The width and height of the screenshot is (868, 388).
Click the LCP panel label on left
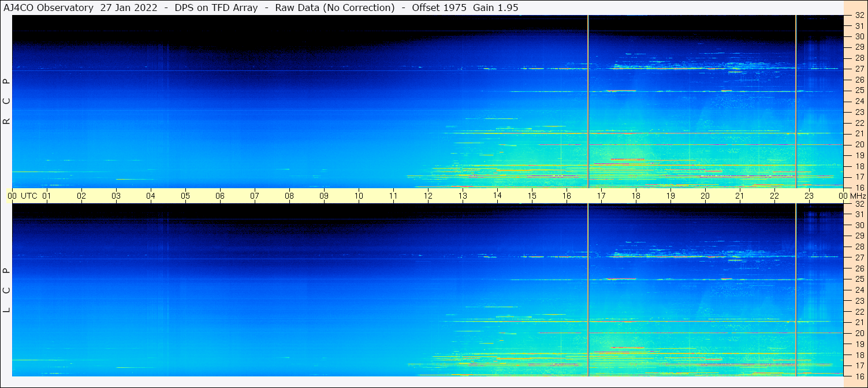tap(7, 290)
